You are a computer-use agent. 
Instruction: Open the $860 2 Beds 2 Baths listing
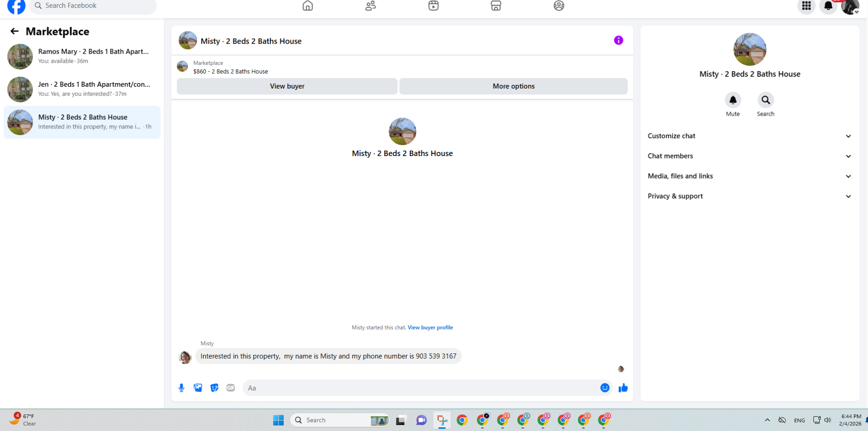tap(230, 72)
